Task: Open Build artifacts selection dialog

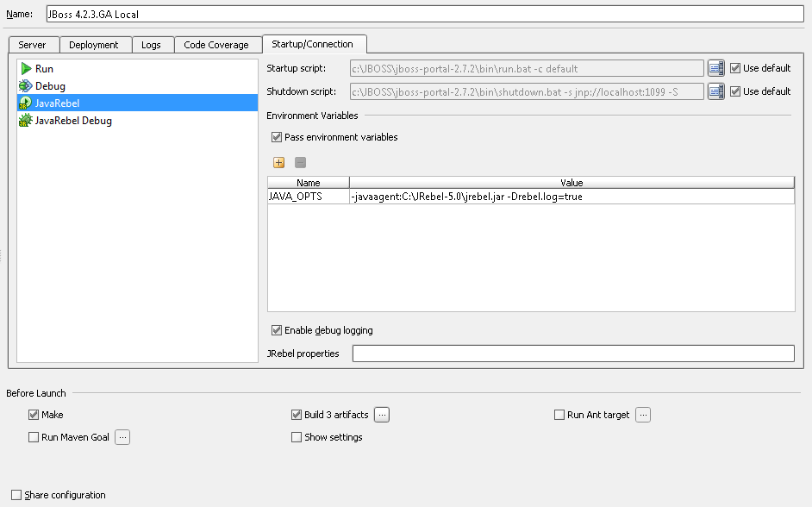Action: (382, 415)
